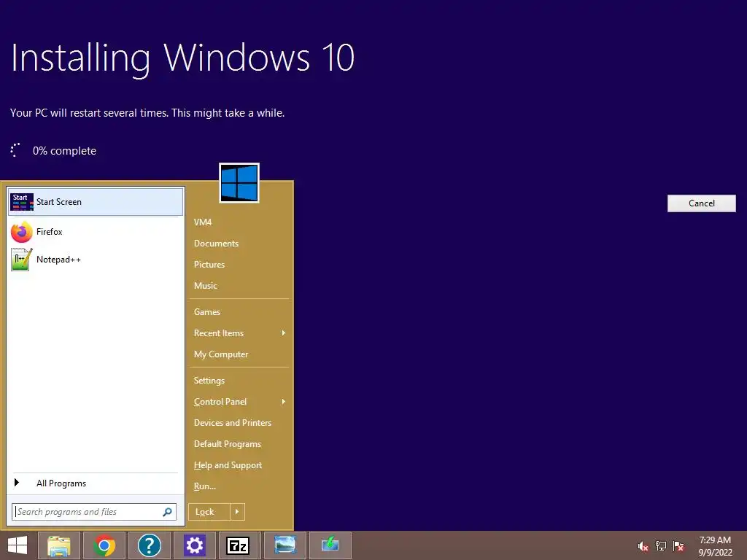Click the muted volume tray icon
This screenshot has width=747, height=560.
click(x=643, y=546)
